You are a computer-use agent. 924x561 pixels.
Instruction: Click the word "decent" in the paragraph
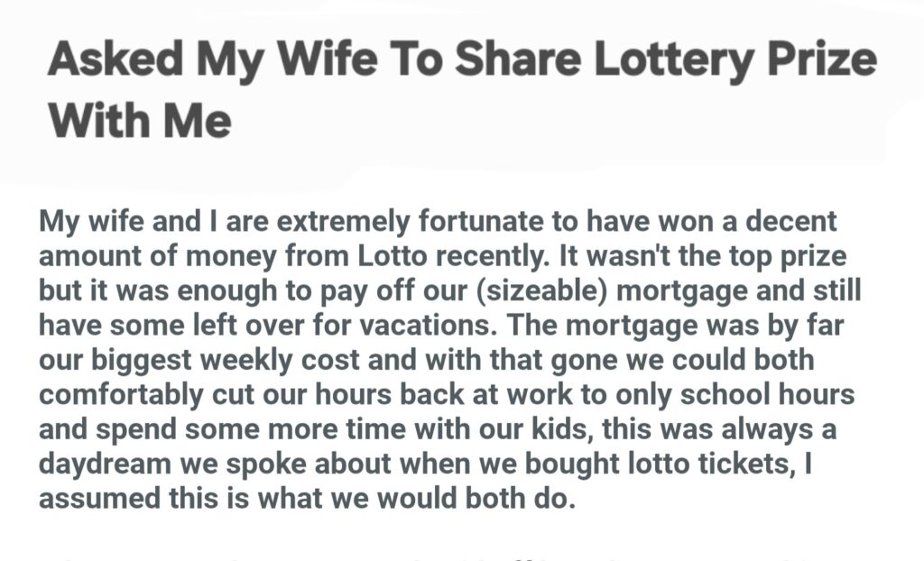click(x=788, y=220)
